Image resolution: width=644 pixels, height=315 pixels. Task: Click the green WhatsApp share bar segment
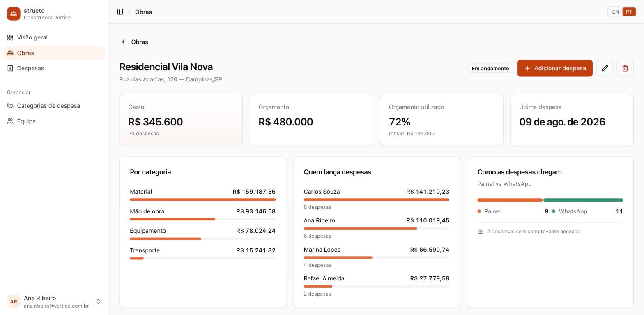(x=583, y=200)
